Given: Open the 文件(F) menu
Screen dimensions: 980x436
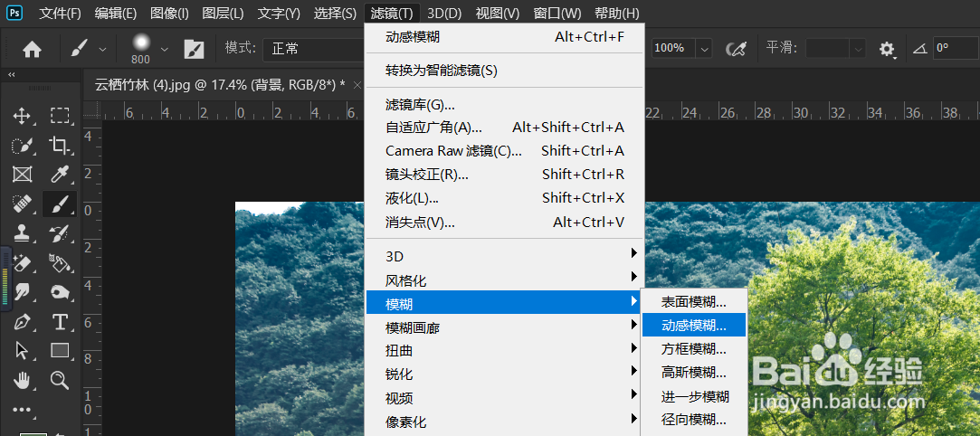Looking at the screenshot, I should click(x=60, y=14).
